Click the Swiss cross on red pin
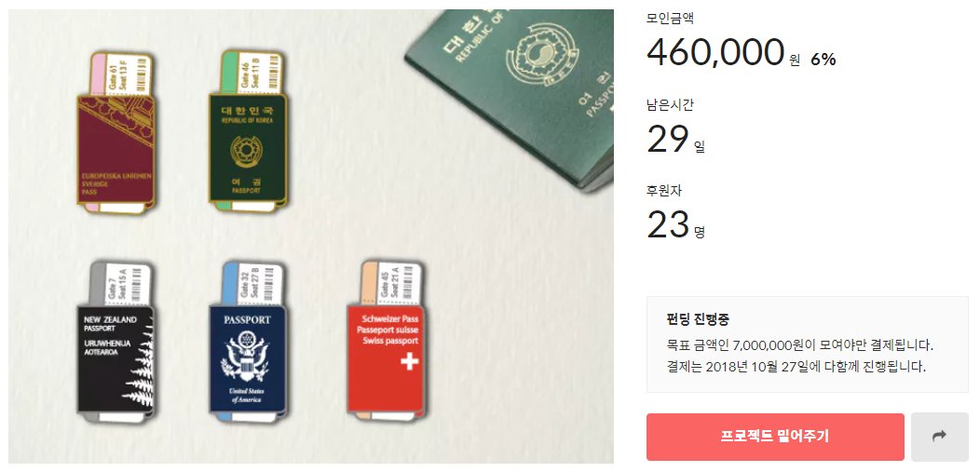 click(x=409, y=361)
